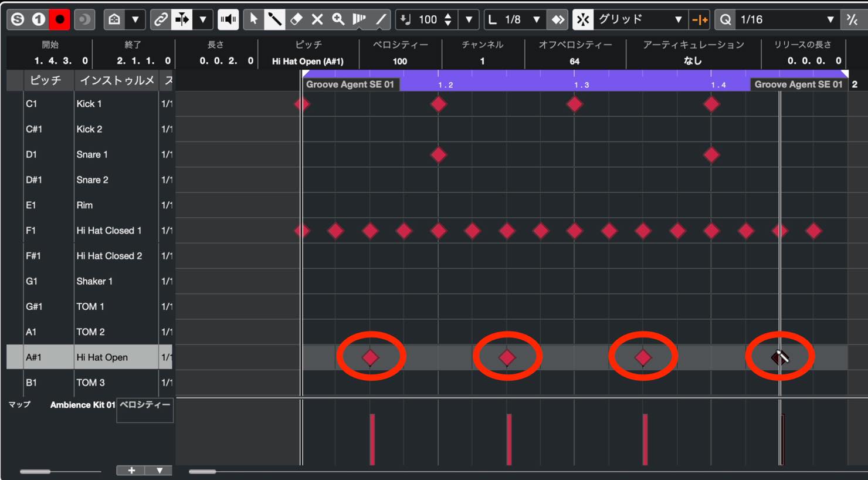Viewport: 868px width, 480px height.
Task: Click the 長さ length value 0.0.2.0
Action: coord(226,60)
